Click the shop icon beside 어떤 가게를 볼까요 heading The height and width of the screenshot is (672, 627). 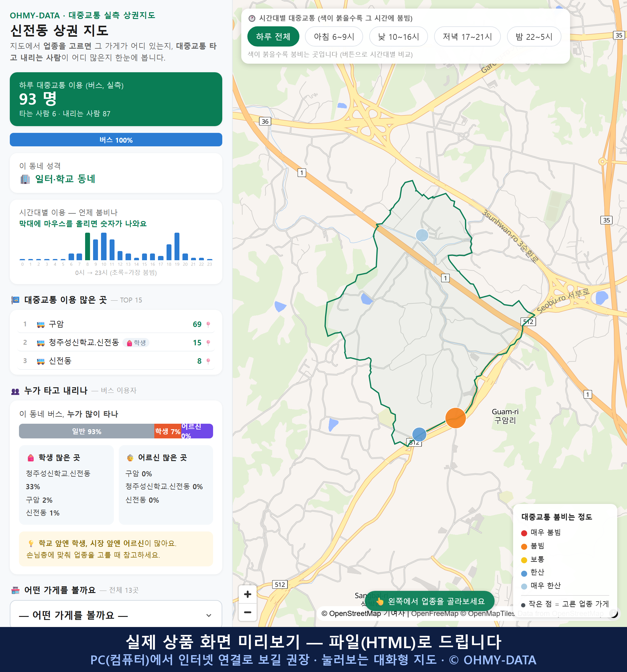[x=15, y=590]
